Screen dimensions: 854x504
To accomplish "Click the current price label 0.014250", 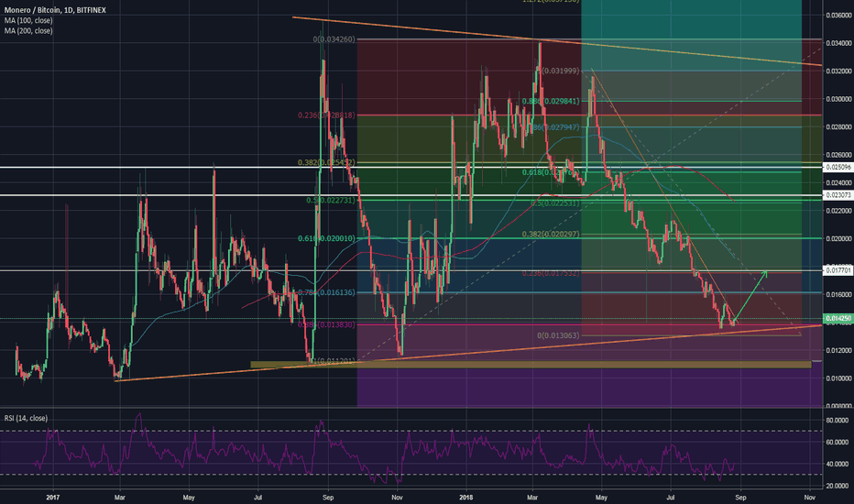I will pyautogui.click(x=838, y=318).
